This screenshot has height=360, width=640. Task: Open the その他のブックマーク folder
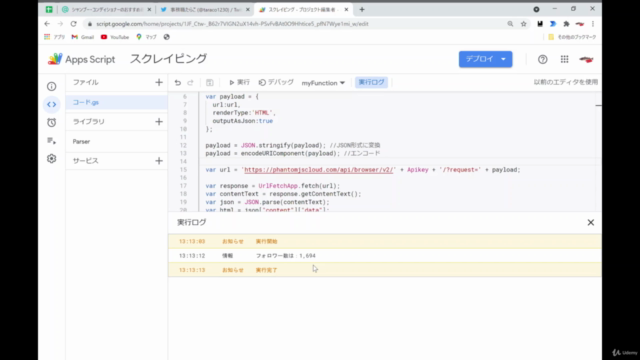572,37
